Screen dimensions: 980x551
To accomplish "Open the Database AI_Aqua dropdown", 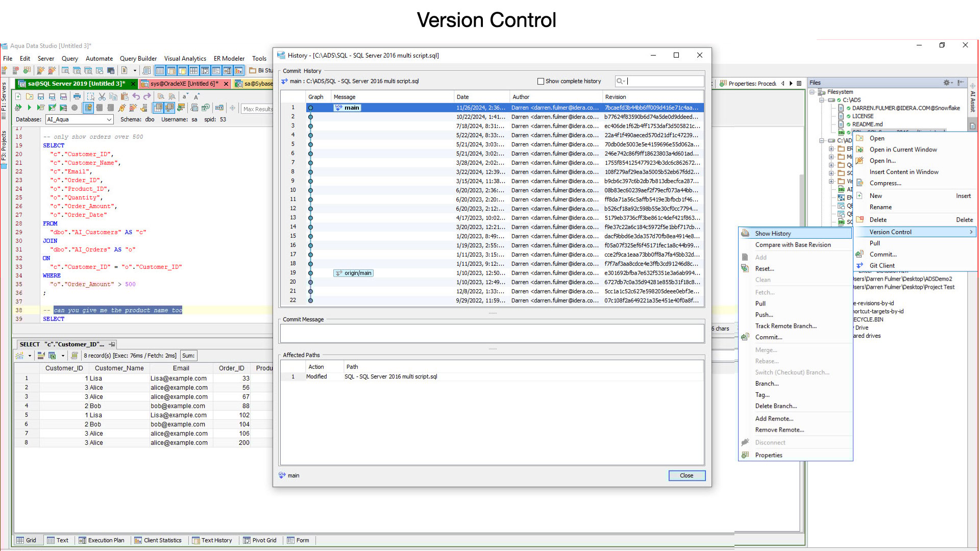I will click(109, 119).
